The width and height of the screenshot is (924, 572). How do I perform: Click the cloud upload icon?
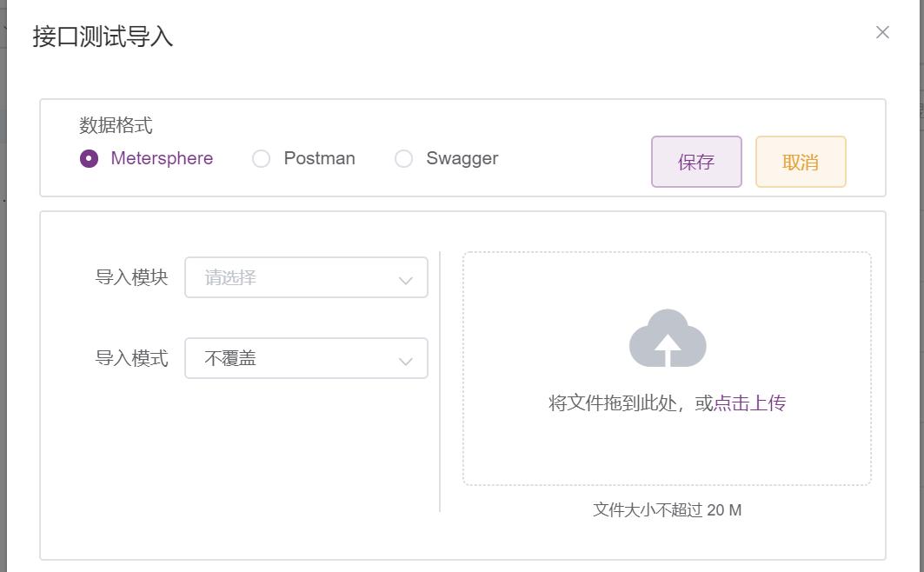point(667,338)
